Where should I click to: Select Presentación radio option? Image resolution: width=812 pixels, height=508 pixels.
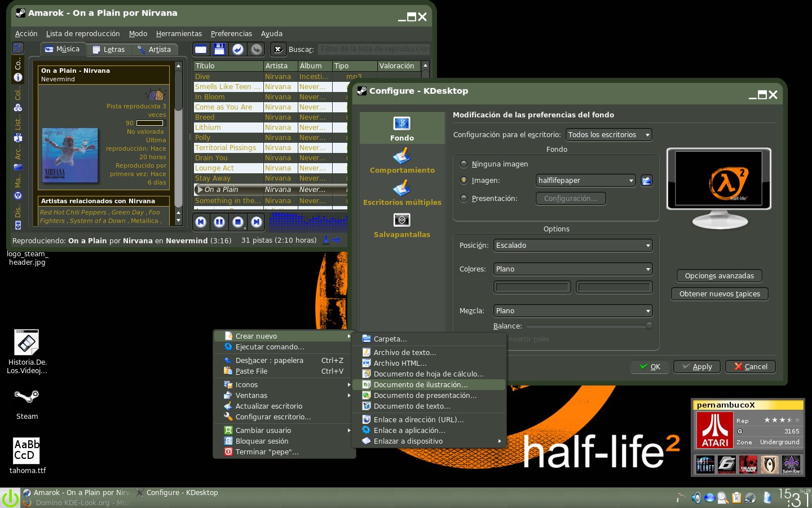pos(464,199)
